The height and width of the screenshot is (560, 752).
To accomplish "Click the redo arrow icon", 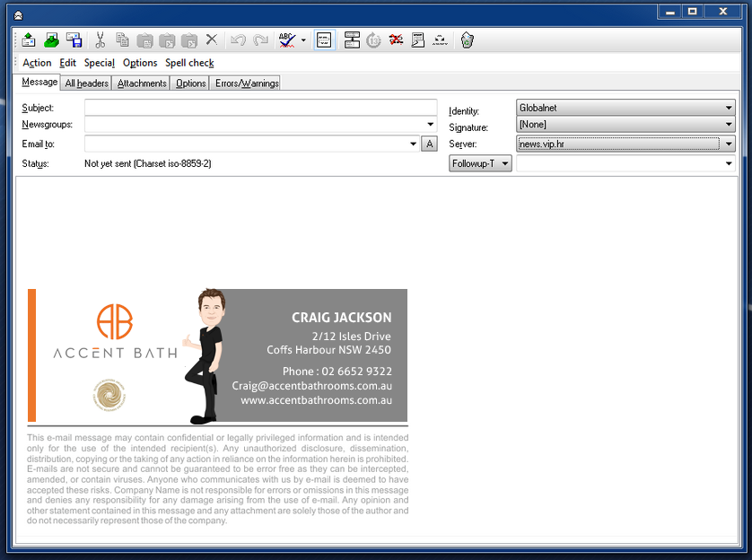I will tap(260, 40).
